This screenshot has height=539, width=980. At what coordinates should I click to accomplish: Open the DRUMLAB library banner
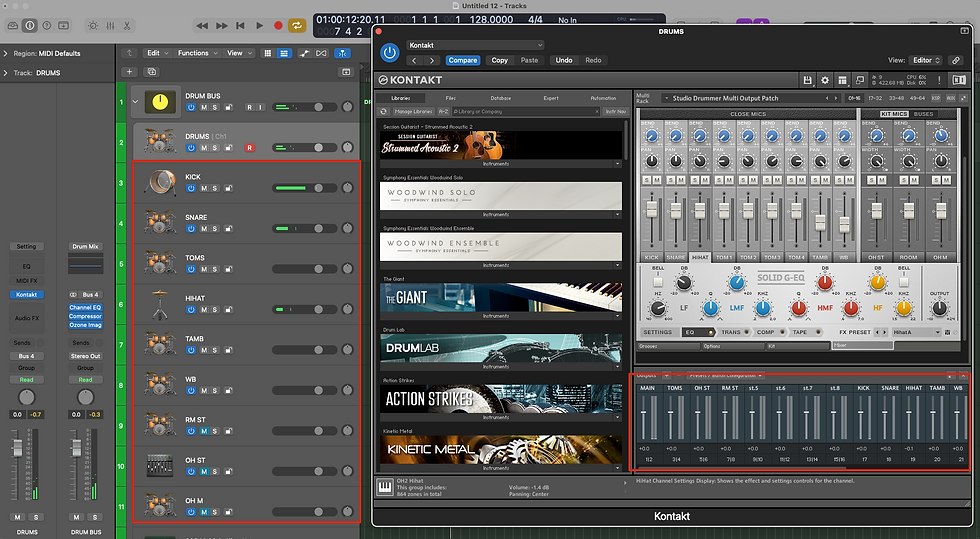[501, 348]
